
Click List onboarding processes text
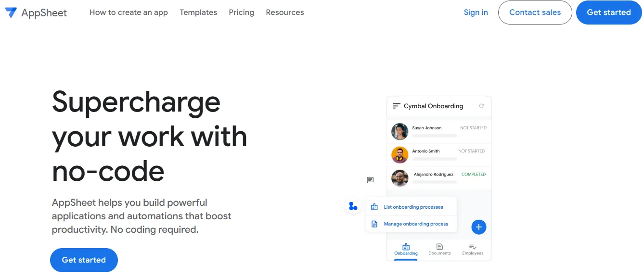pos(413,207)
